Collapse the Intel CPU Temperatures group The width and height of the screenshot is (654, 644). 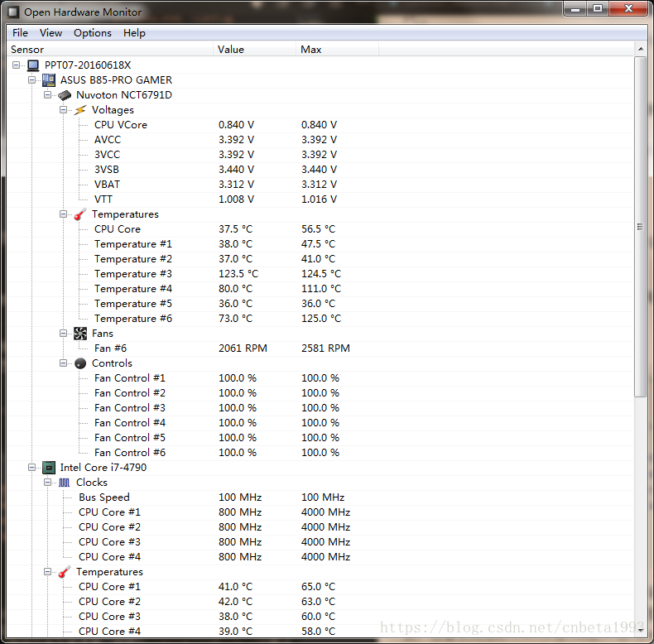[47, 572]
